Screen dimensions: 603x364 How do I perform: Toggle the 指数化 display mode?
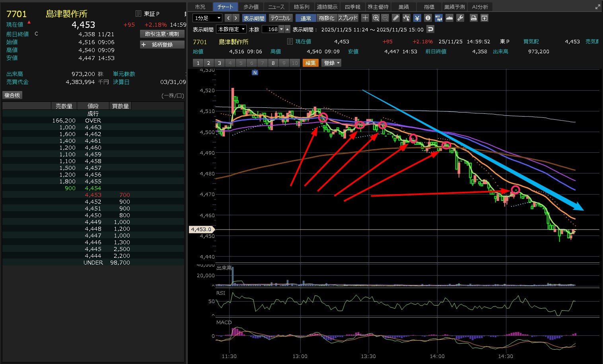click(x=327, y=18)
